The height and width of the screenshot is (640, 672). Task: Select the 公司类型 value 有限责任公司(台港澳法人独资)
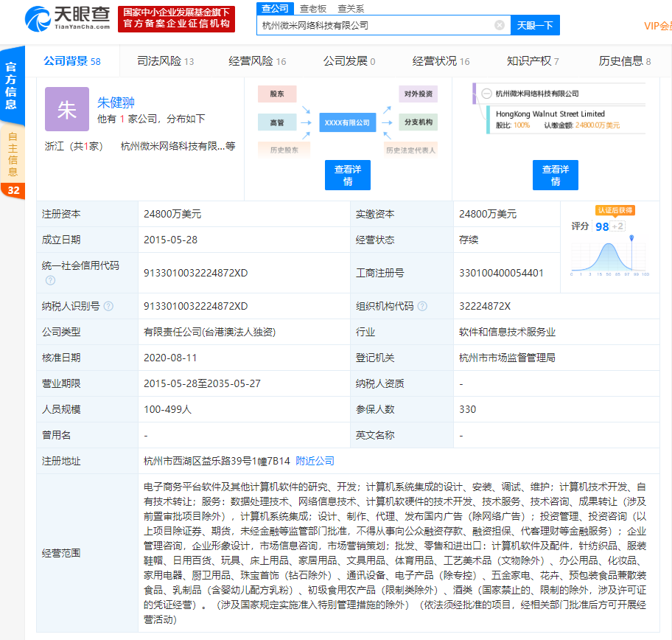click(209, 332)
